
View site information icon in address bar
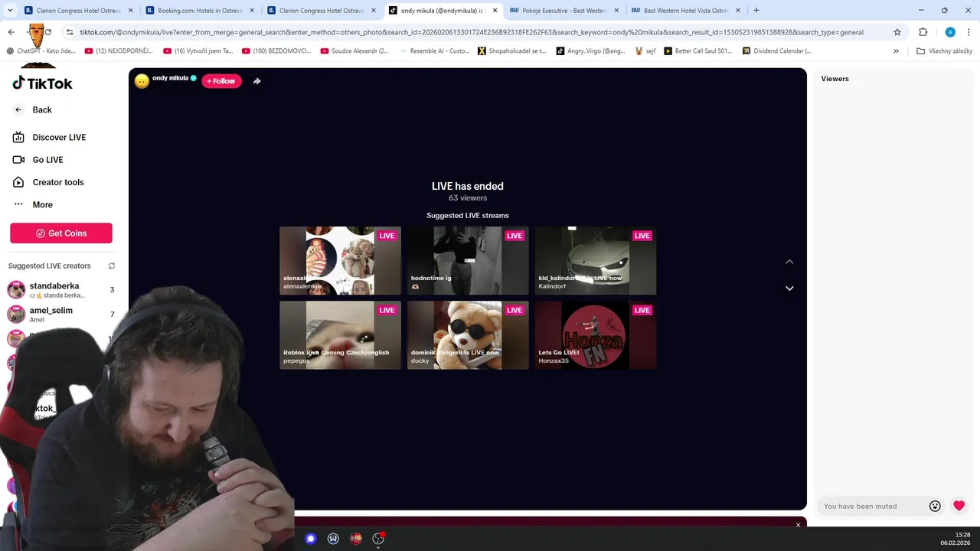[x=70, y=32]
